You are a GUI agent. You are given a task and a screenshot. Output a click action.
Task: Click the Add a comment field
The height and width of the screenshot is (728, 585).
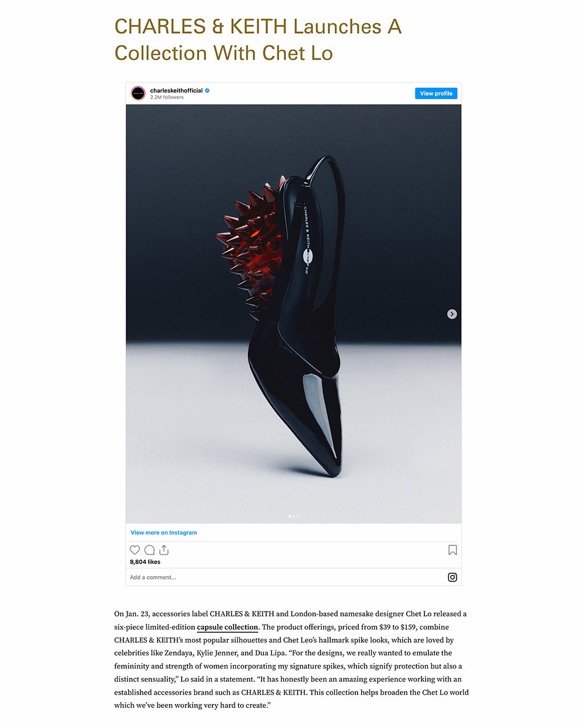pos(286,577)
